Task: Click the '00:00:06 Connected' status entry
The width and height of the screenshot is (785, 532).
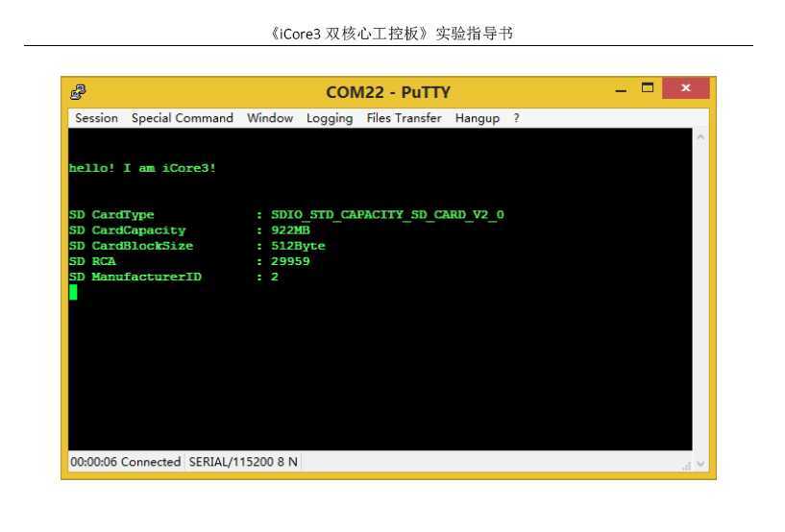Action: point(126,462)
